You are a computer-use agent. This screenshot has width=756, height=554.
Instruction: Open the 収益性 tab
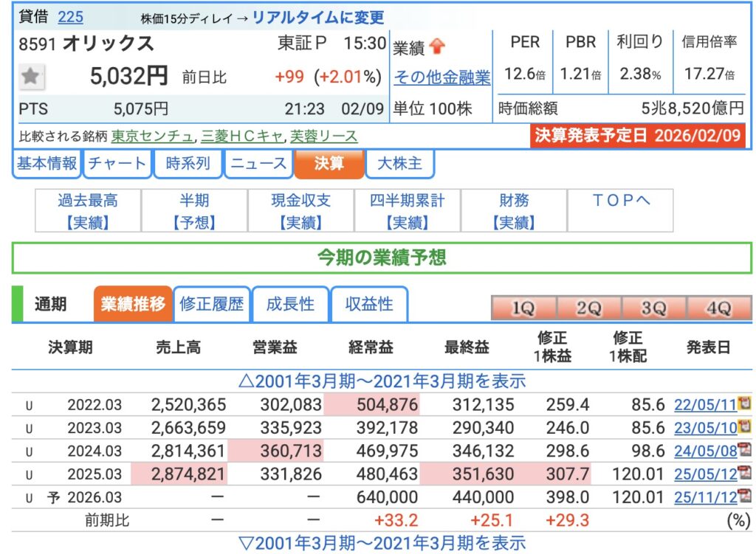pos(370,304)
